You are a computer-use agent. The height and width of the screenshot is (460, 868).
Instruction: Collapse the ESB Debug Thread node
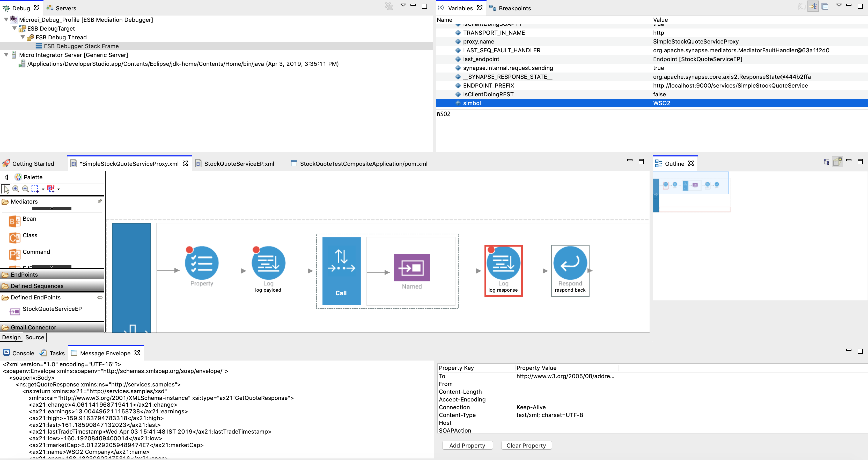(x=23, y=37)
